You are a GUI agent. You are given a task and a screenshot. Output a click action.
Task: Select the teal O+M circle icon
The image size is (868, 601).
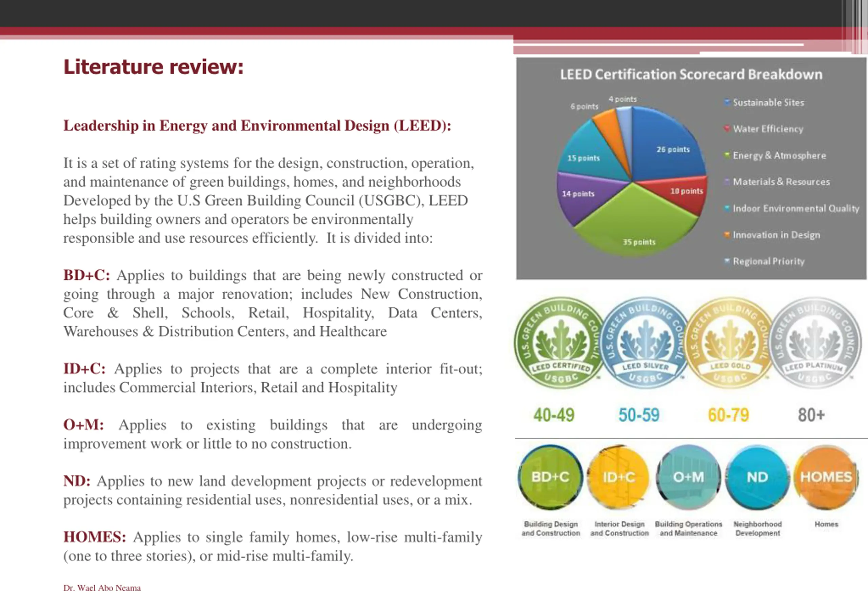688,477
